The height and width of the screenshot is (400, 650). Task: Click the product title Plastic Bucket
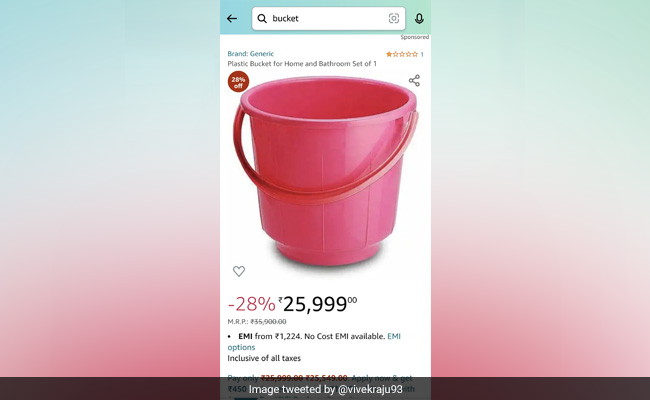[302, 64]
